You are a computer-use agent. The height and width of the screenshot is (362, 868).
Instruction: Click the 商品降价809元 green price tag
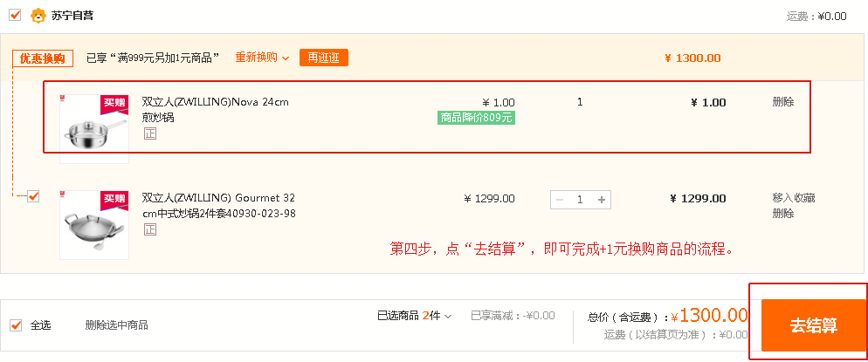[x=476, y=118]
